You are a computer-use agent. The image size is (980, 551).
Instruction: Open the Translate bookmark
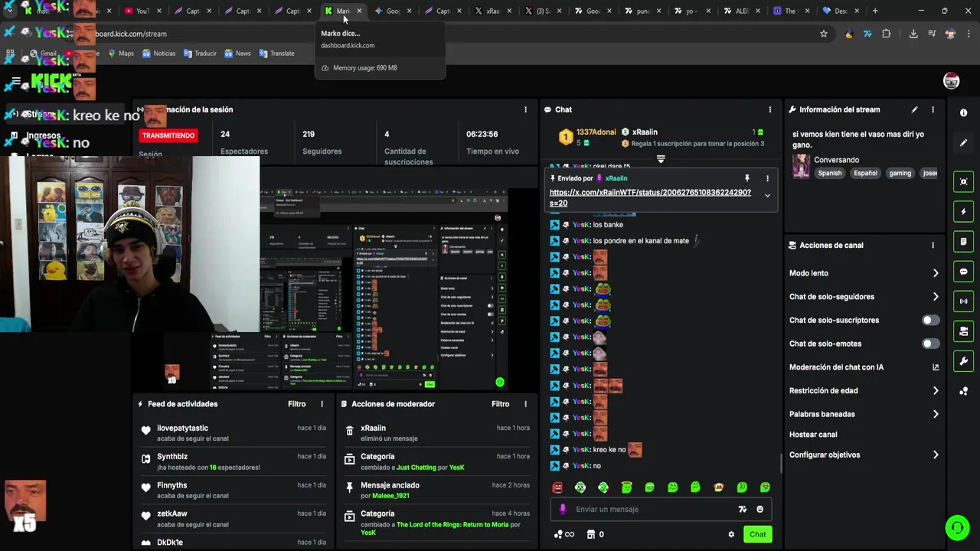pyautogui.click(x=276, y=54)
